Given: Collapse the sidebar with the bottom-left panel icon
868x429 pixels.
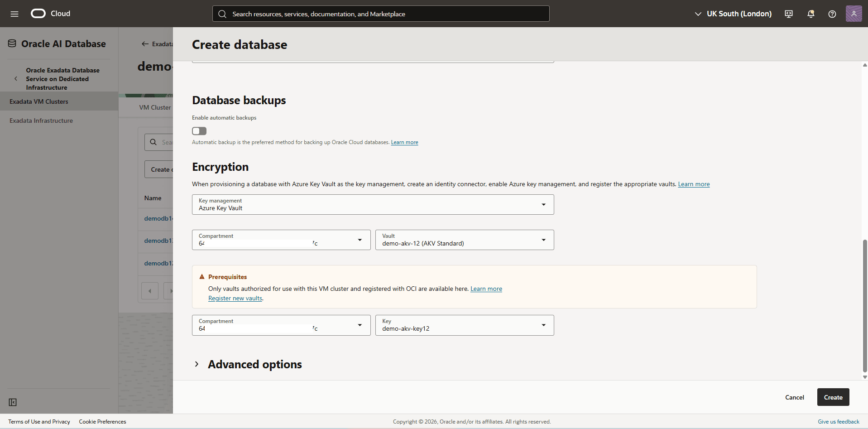Looking at the screenshot, I should 13,402.
